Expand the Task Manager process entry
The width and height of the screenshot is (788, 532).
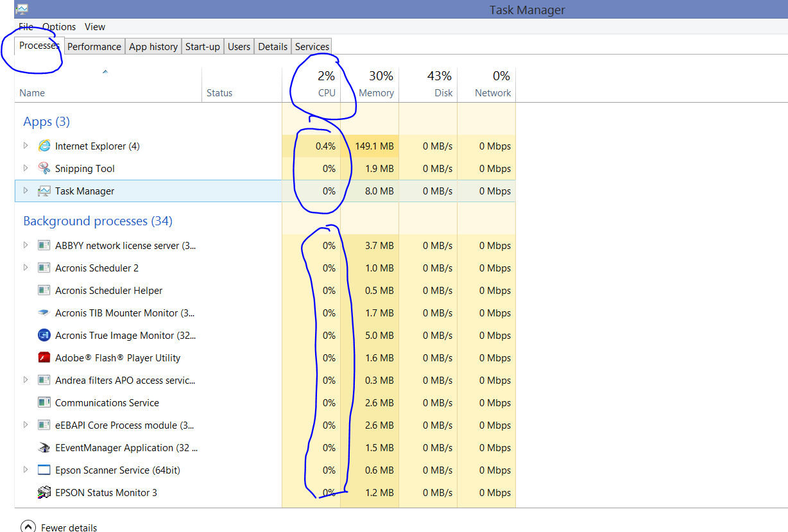pos(26,191)
